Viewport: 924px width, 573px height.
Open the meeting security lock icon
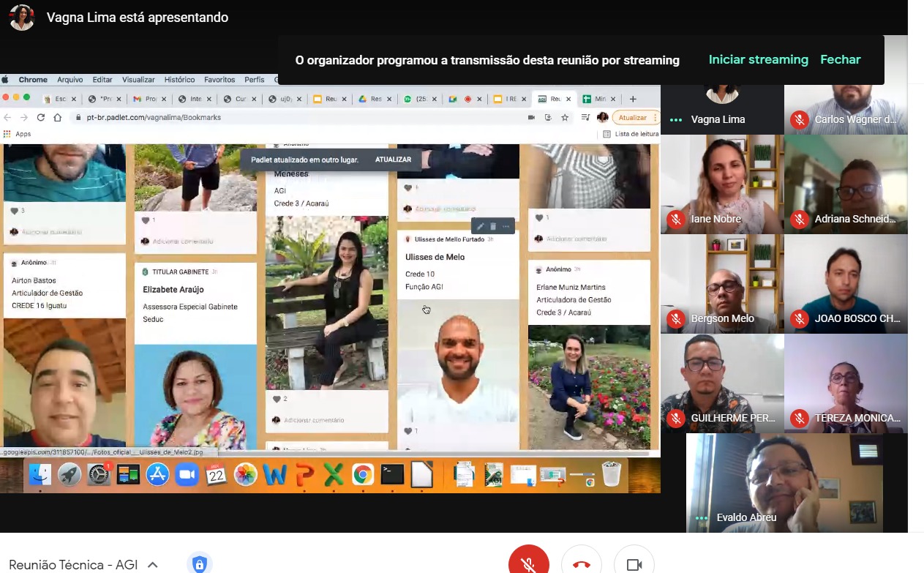pyautogui.click(x=200, y=564)
